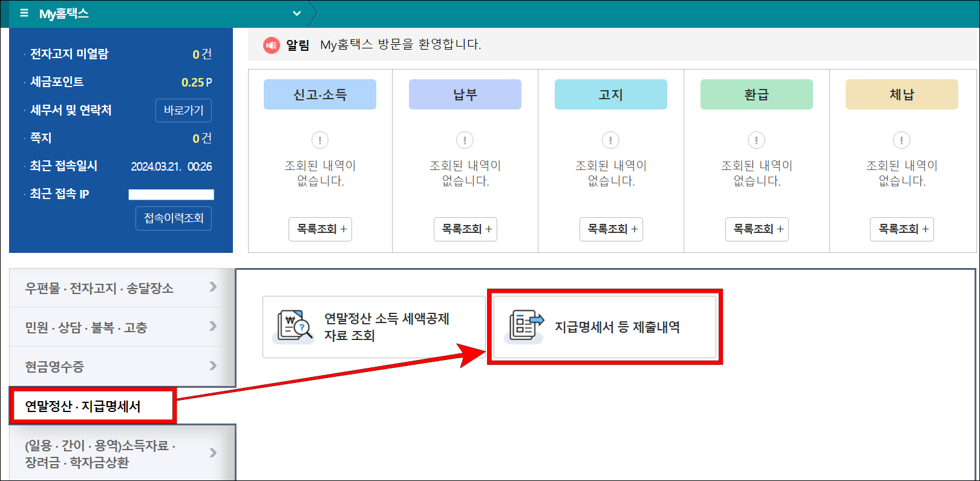Open (일용·간이·용역)소득자료·장려금·학자금상환 menu
The width and height of the screenshot is (980, 481).
point(122,454)
